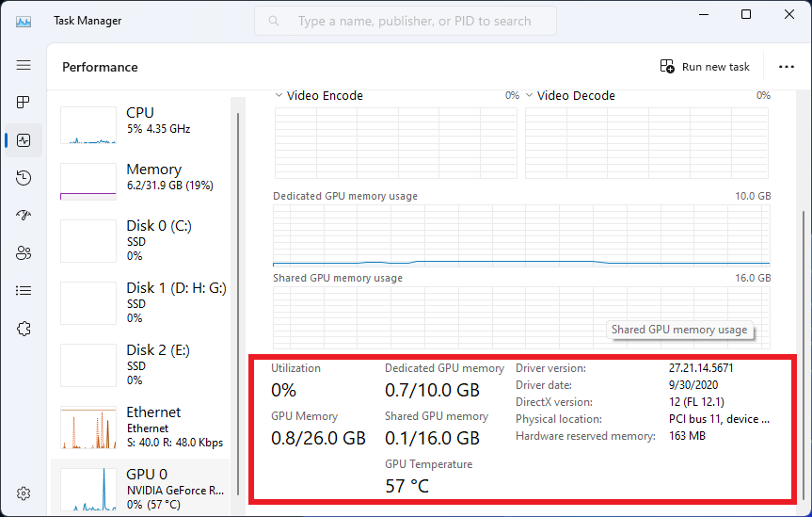Viewport: 812px width, 517px height.
Task: Click the PCI bus 11 location value
Action: point(719,419)
